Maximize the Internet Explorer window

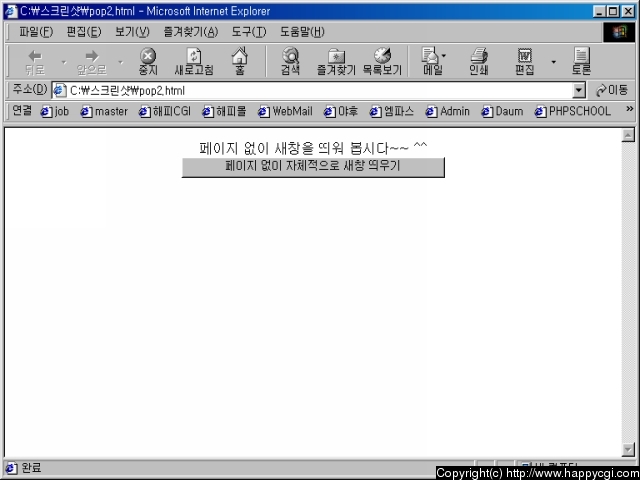(613, 11)
